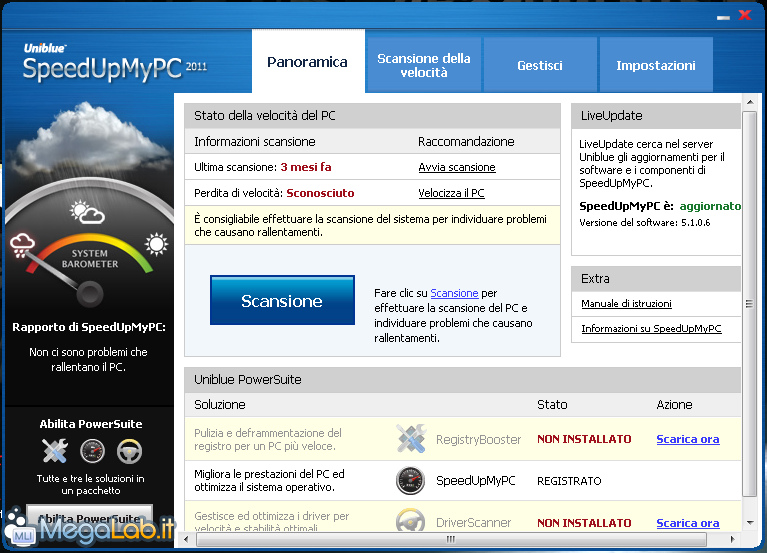Click the partly cloudy icon atop barometer
The width and height of the screenshot is (767, 553).
click(x=88, y=212)
